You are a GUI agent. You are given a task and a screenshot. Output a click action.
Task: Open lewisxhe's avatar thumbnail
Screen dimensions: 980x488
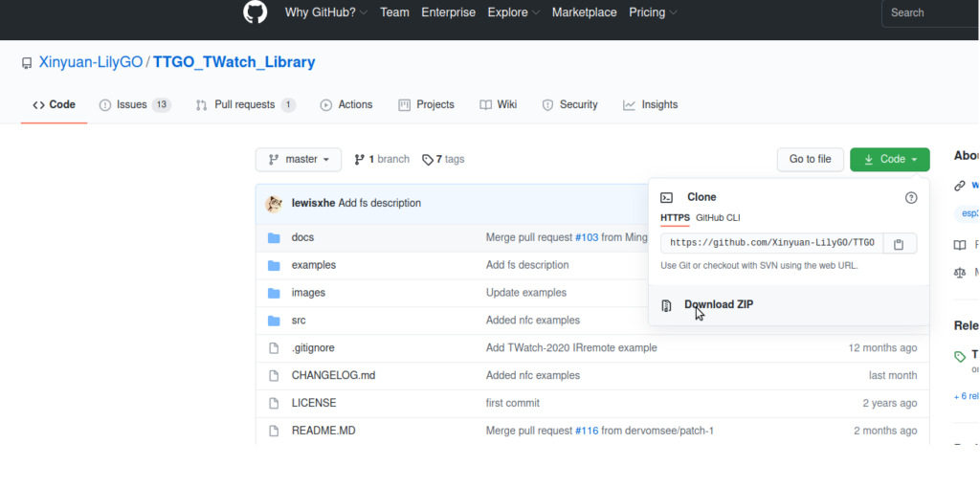(274, 203)
